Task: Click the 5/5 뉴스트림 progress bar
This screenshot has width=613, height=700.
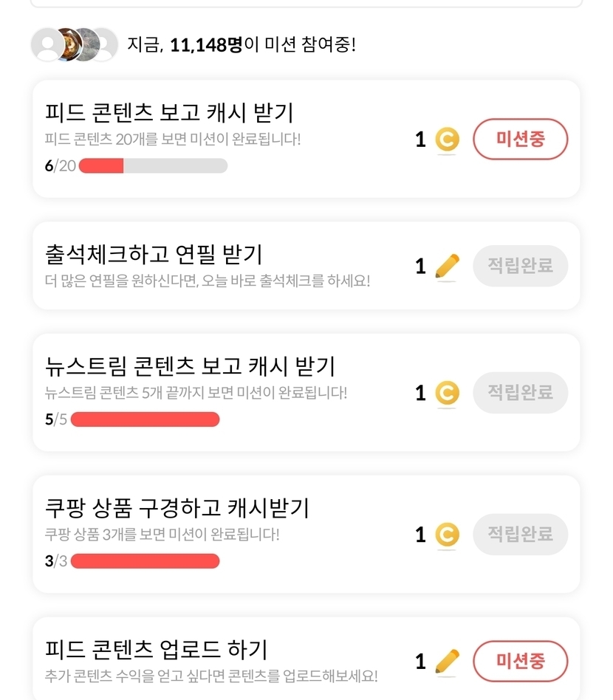Action: 145,419
